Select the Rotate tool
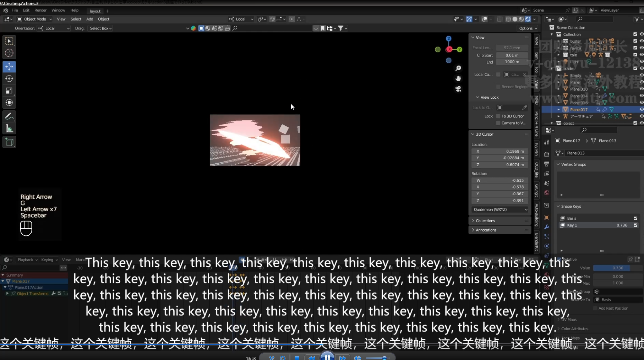The width and height of the screenshot is (644, 360). 9,78
